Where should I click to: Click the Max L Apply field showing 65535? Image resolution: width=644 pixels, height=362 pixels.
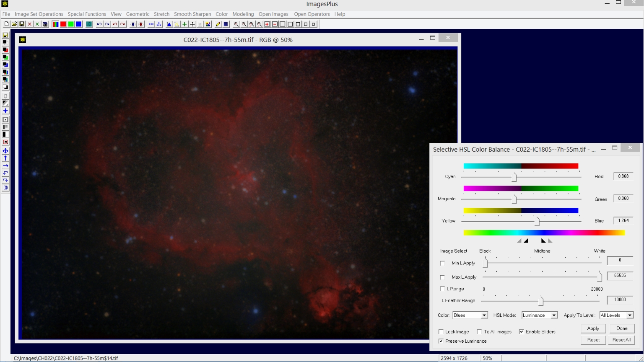pyautogui.click(x=620, y=276)
